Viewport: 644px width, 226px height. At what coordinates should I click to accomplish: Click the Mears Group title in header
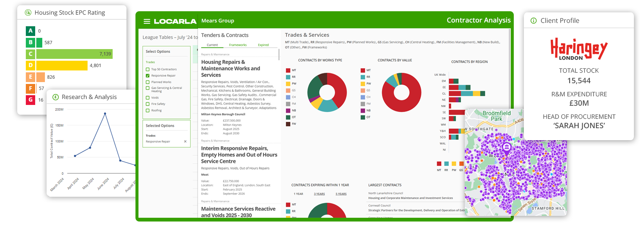(x=218, y=21)
